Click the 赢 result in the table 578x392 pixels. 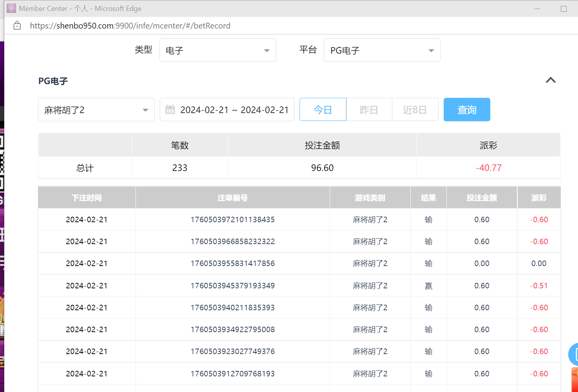tap(428, 286)
